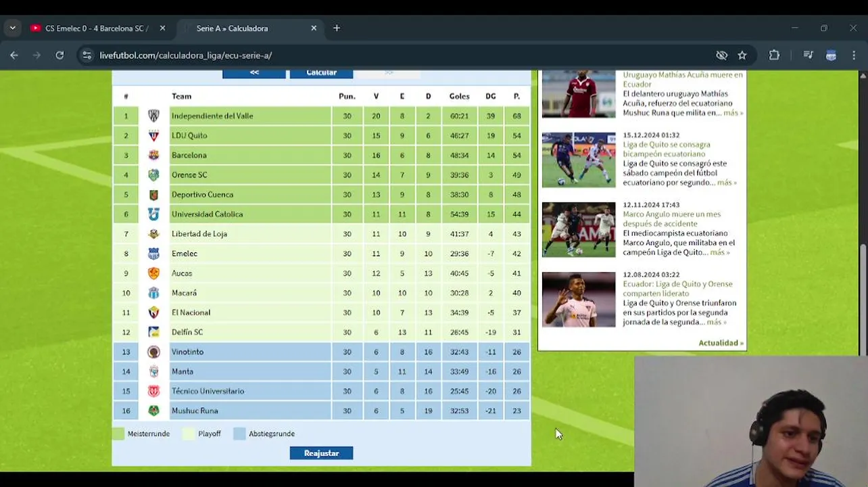868x487 pixels.
Task: Click the Reajustar button
Action: tap(321, 453)
